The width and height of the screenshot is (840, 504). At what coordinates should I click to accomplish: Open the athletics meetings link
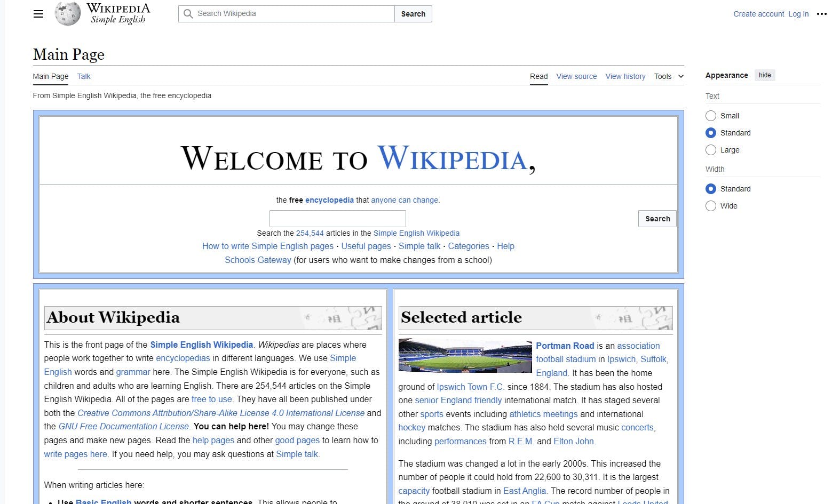coord(543,414)
